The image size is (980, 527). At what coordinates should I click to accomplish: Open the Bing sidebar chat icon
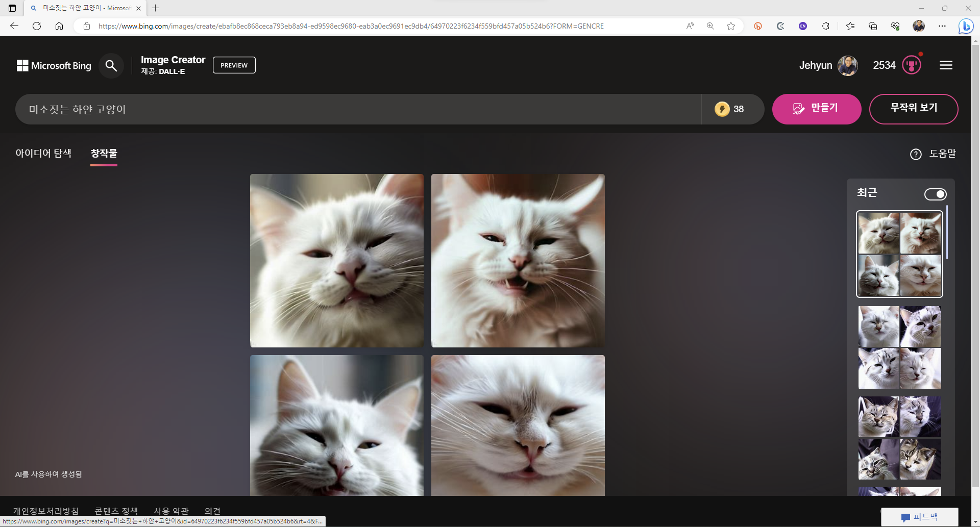(966, 26)
